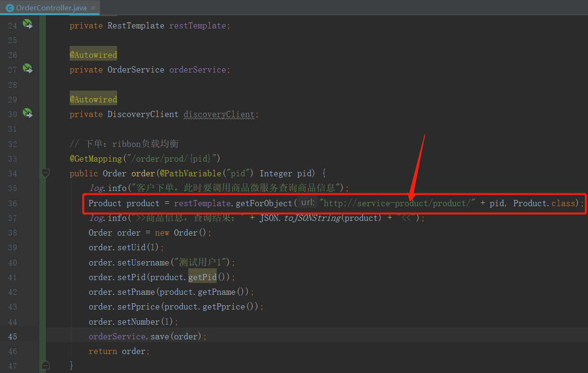Close the OrderController.java editor tab
Screen dimensions: 588x373
click(x=93, y=8)
